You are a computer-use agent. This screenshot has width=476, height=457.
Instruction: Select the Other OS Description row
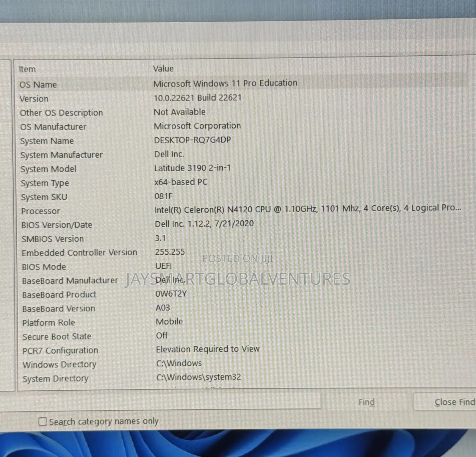[x=242, y=112]
